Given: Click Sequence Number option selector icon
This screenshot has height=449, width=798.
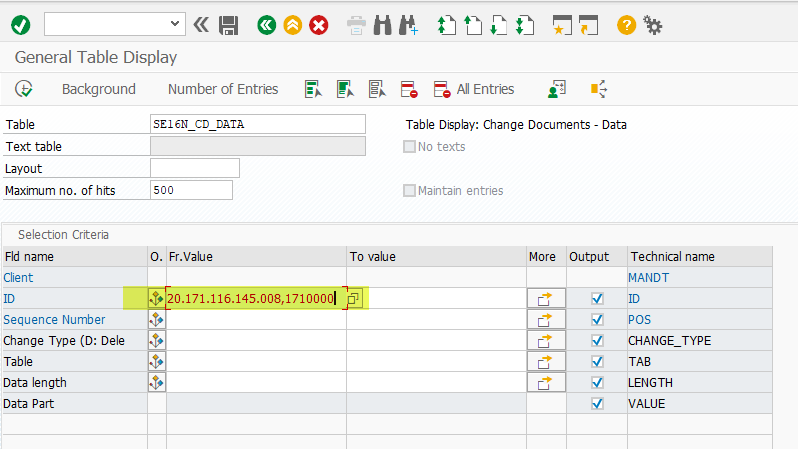Looking at the screenshot, I should [156, 320].
